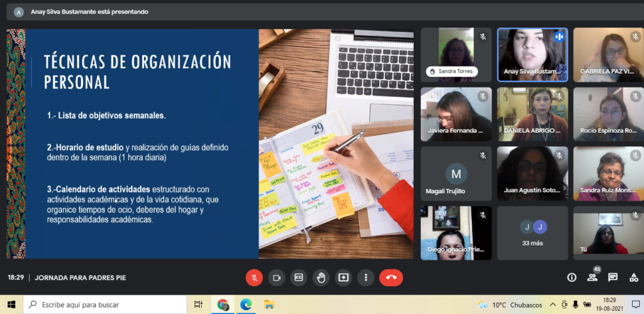Viewport: 644px width, 314px height.
Task: Click muted mic icon on DANIELA ABRIGO tile
Action: (559, 96)
